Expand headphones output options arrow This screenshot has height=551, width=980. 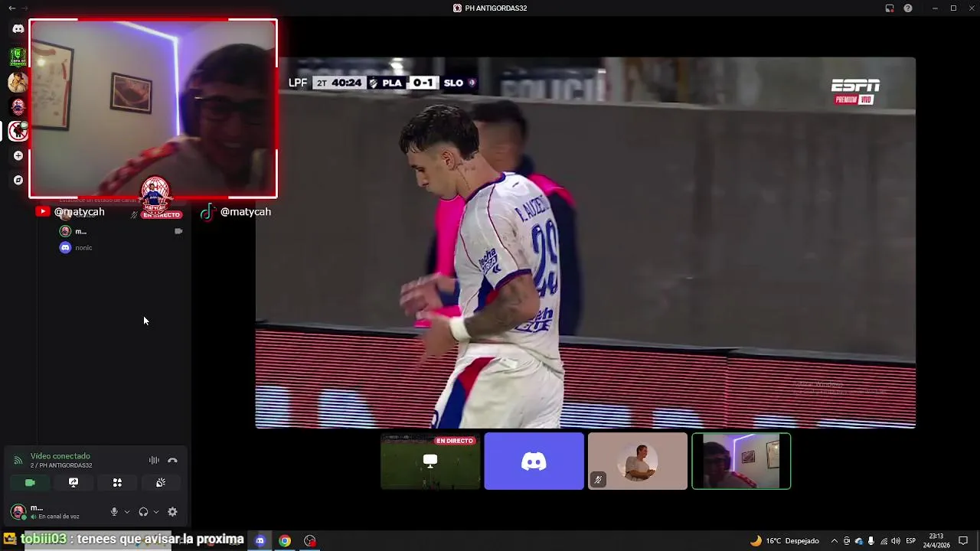coord(156,512)
